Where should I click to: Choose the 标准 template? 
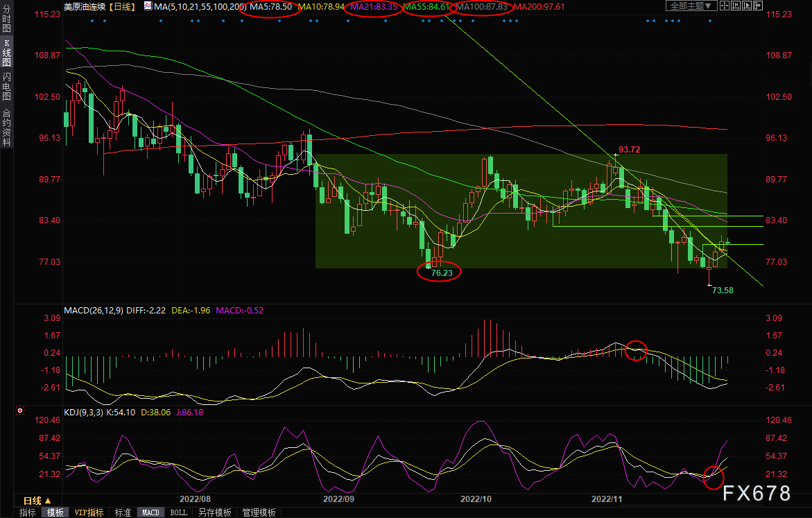[x=123, y=512]
